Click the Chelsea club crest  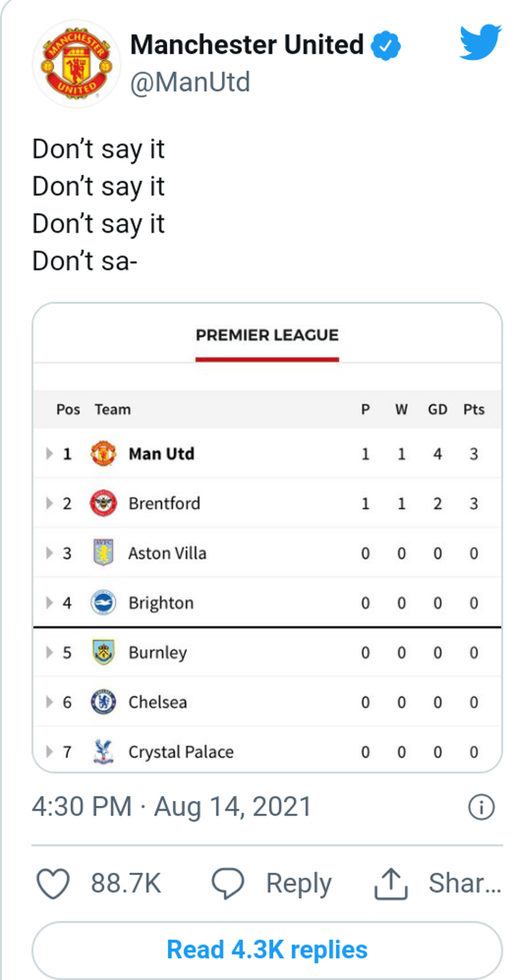click(104, 702)
